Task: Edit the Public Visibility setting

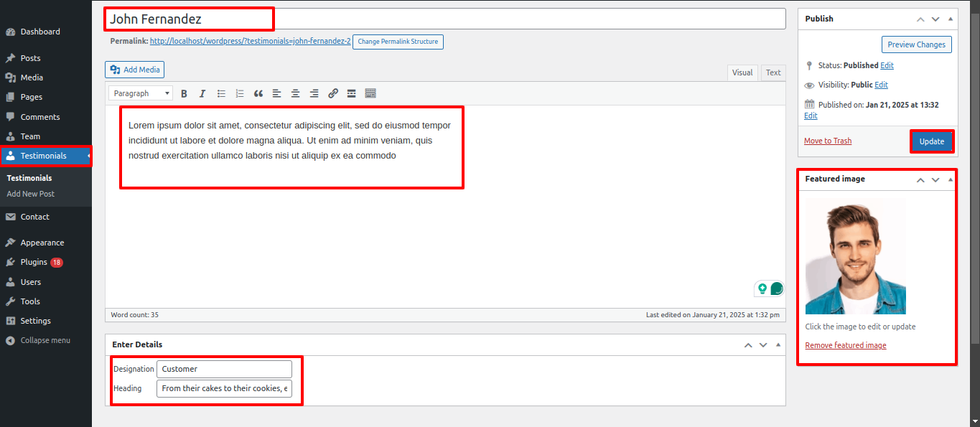Action: tap(881, 85)
